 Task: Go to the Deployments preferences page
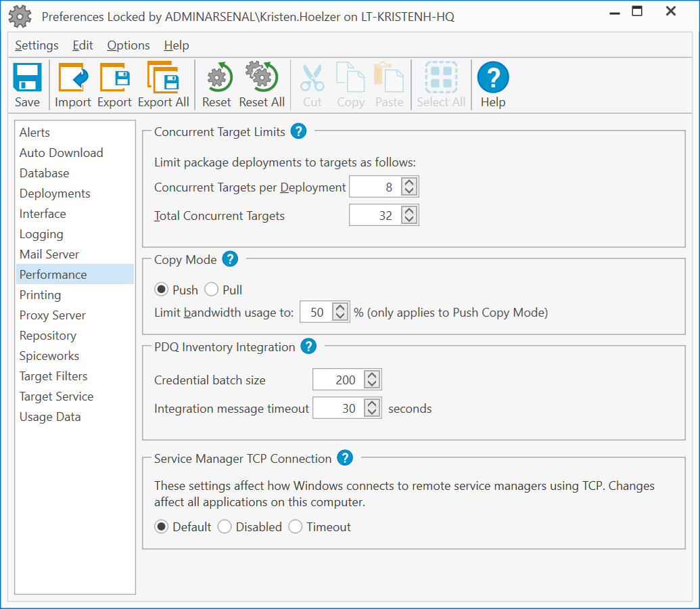coord(55,194)
